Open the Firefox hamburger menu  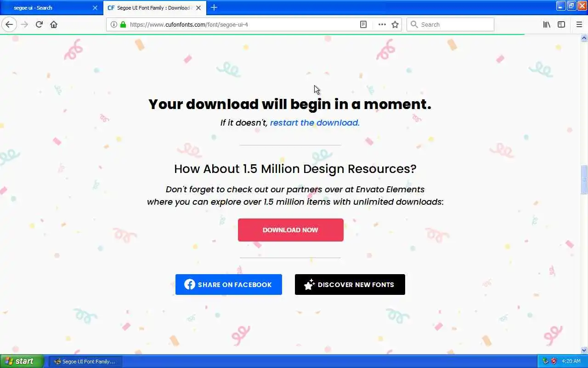click(x=579, y=24)
